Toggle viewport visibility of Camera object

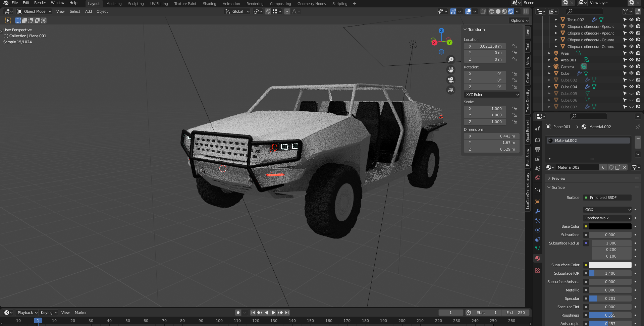tap(631, 66)
